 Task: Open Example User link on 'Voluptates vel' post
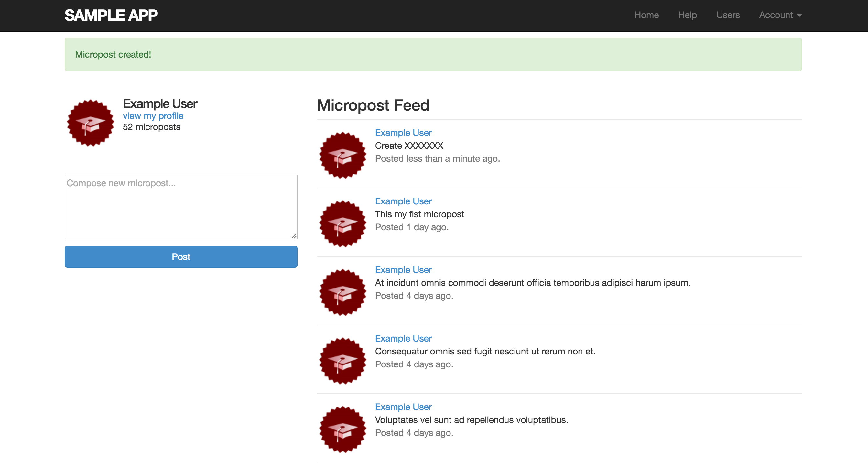pos(403,407)
